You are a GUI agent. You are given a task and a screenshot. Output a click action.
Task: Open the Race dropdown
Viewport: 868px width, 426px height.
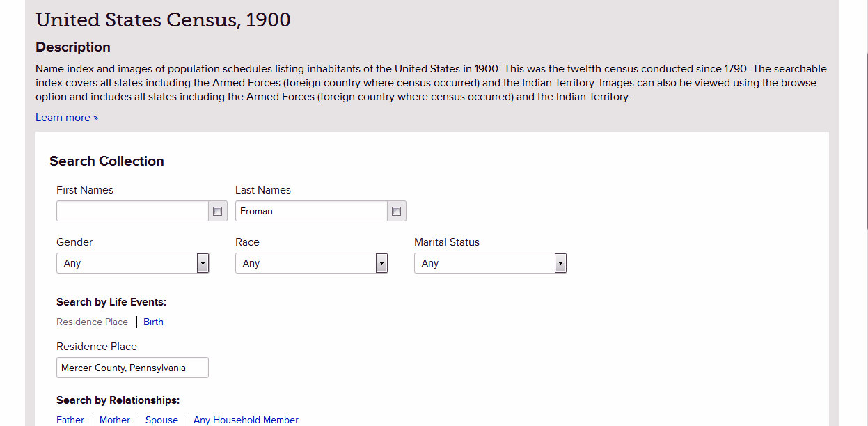coord(311,263)
